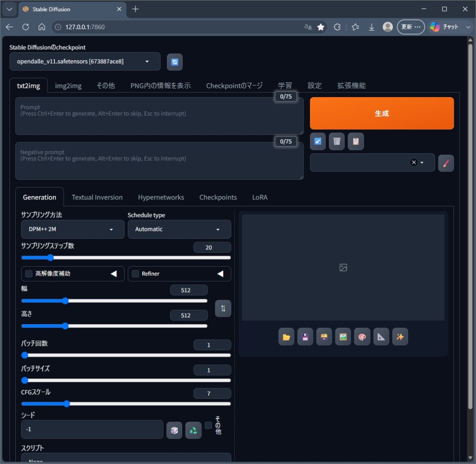476x464 pixels.
Task: Click the sparkles upscale icon
Action: (x=400, y=337)
